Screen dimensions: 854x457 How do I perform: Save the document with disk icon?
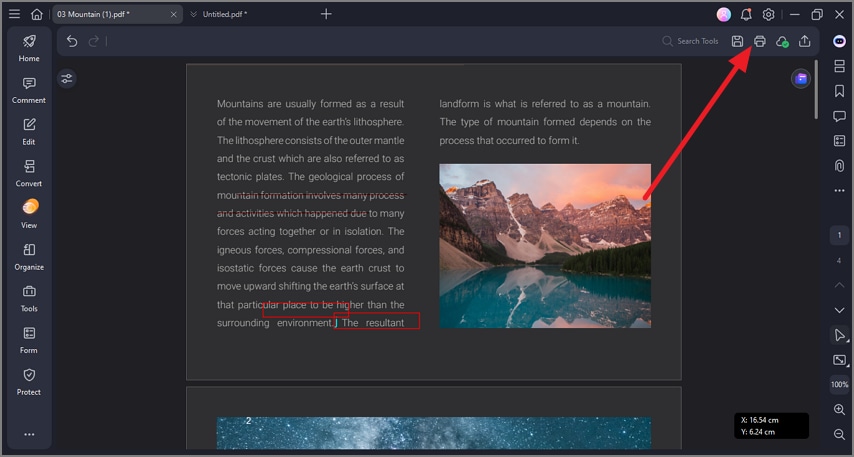(737, 41)
